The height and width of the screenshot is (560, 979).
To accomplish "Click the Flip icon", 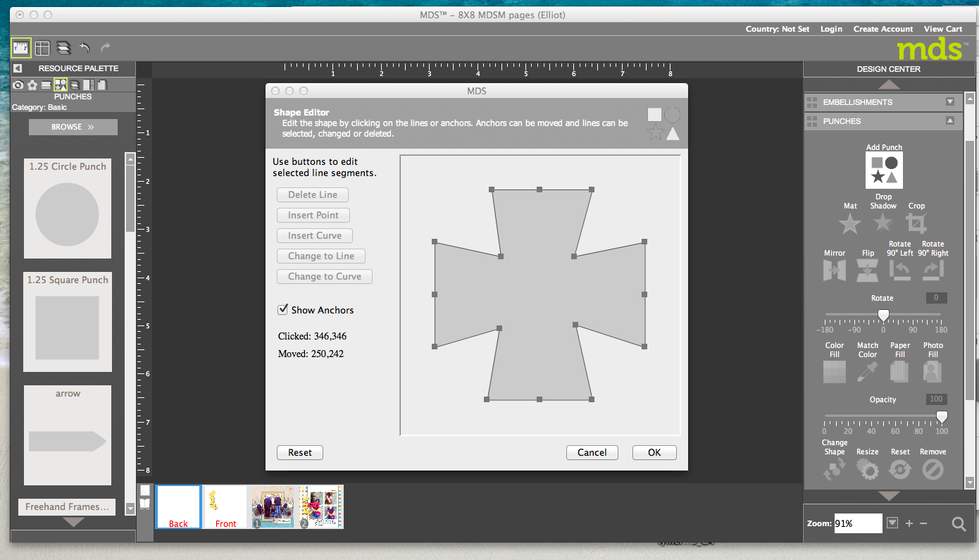I will point(868,270).
